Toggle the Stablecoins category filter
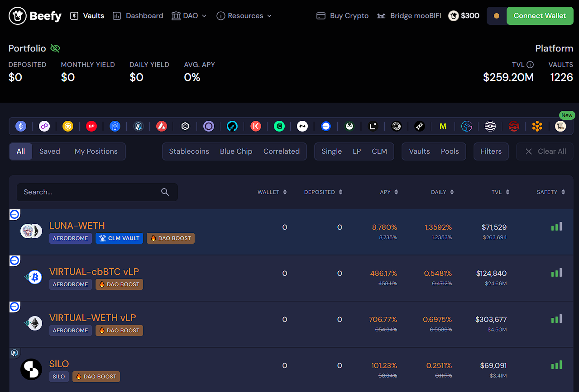 pyautogui.click(x=189, y=151)
